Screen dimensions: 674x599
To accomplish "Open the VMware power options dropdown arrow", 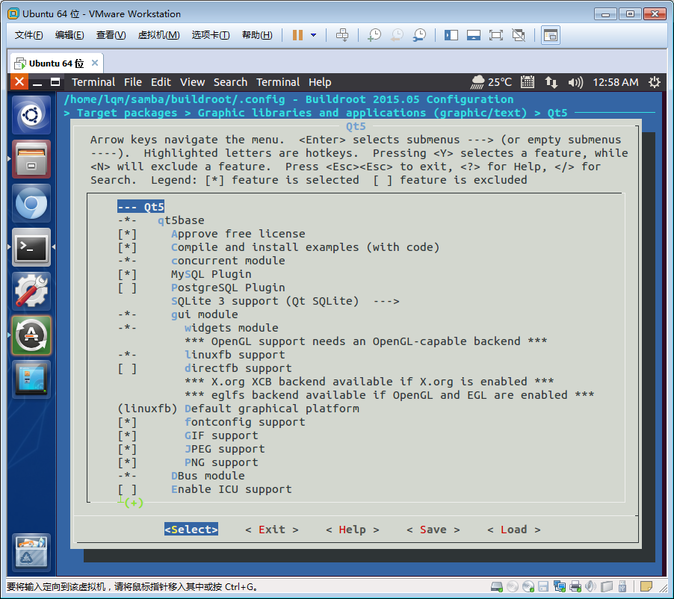I will 313,35.
